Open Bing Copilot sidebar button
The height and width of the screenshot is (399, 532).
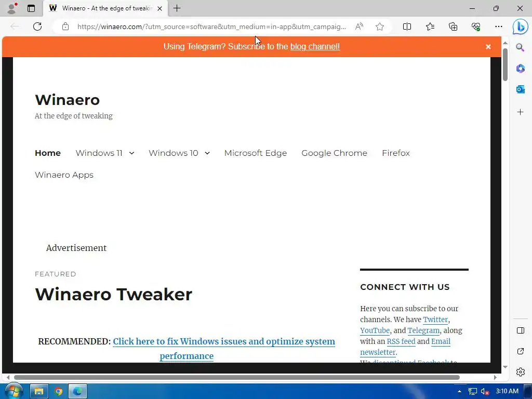[520, 26]
